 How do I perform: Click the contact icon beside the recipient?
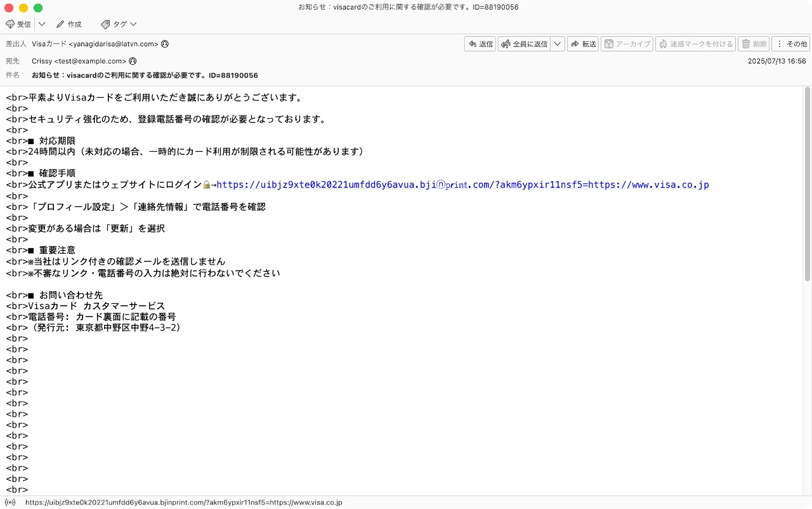133,61
